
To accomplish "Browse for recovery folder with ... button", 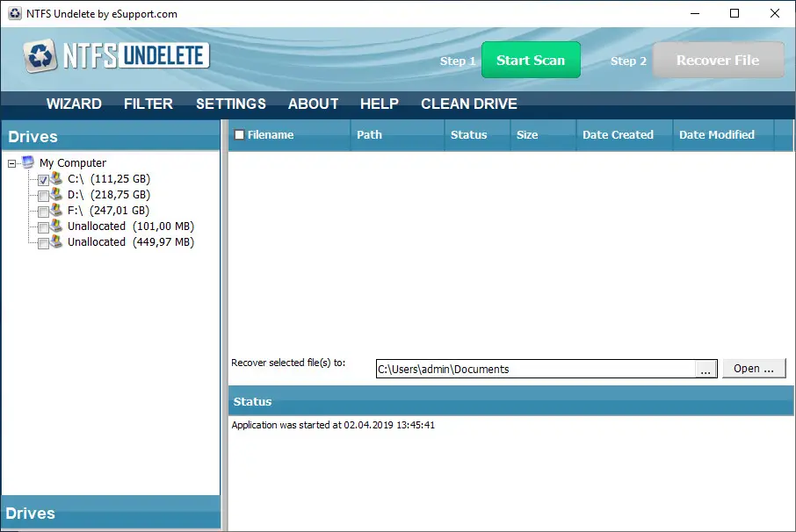I will (x=706, y=370).
